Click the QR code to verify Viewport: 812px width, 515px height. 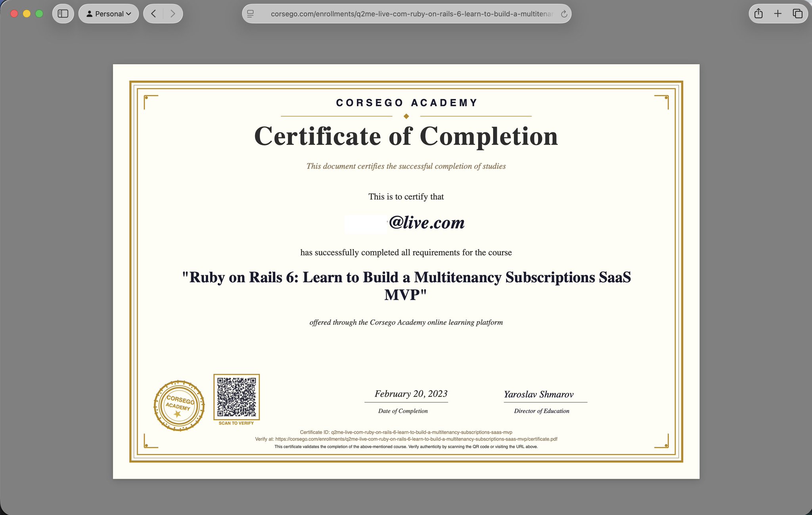point(236,397)
